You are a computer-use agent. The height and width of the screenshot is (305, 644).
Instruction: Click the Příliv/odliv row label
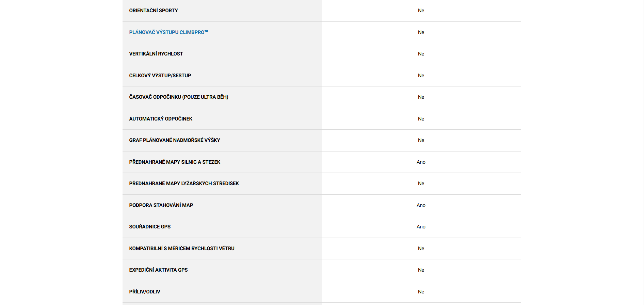[145, 292]
